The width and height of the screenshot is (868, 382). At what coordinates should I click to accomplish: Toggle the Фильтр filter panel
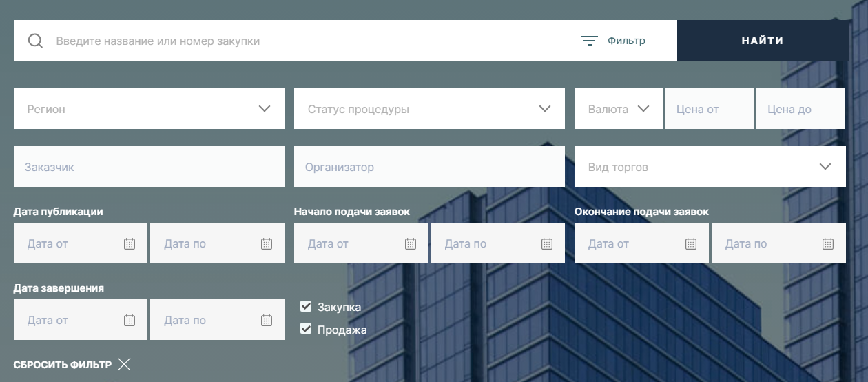tap(613, 41)
